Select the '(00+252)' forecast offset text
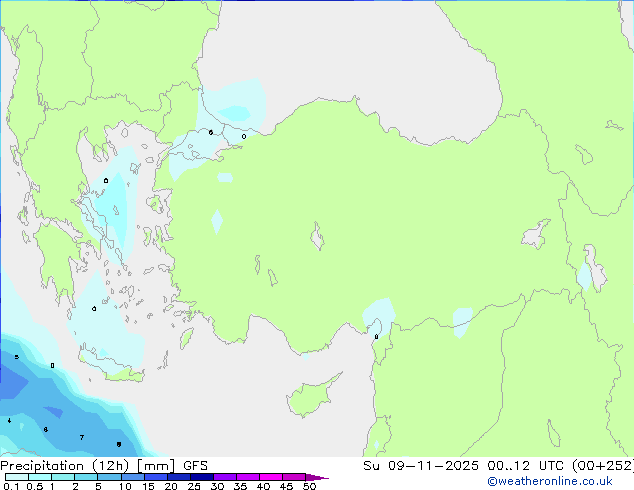The width and height of the screenshot is (634, 490). click(602, 466)
